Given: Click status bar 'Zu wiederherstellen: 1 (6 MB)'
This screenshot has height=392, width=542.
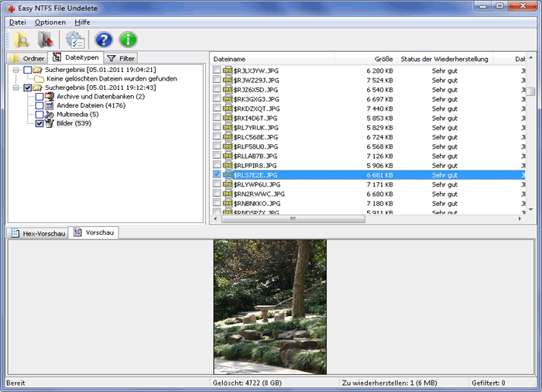Looking at the screenshot, I should [389, 383].
